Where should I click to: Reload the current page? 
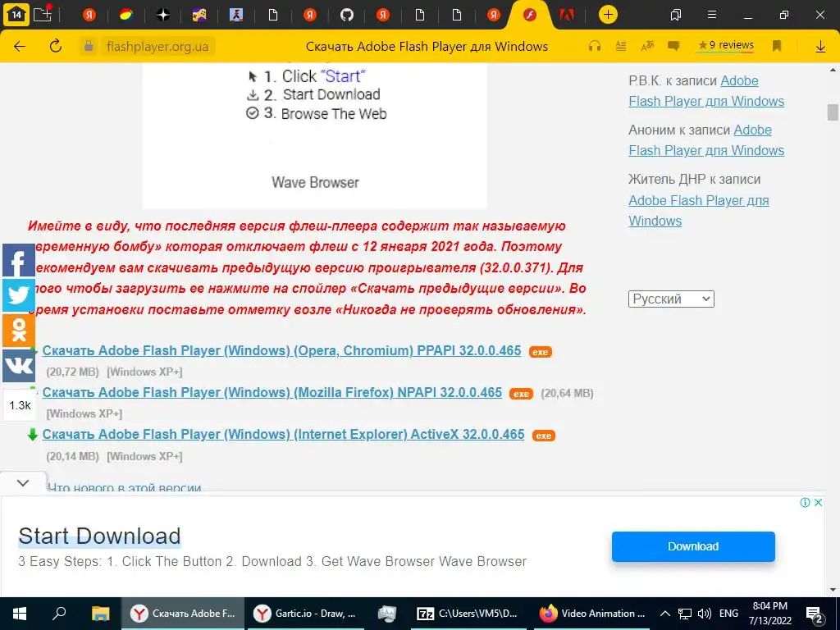(x=56, y=46)
